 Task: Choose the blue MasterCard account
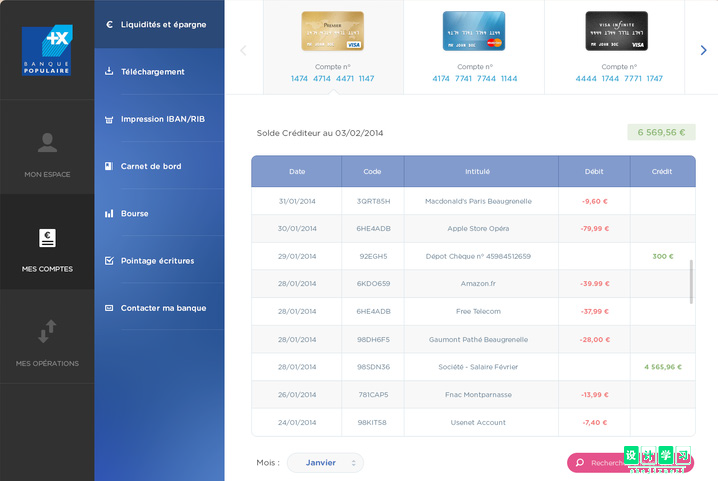coord(474,31)
